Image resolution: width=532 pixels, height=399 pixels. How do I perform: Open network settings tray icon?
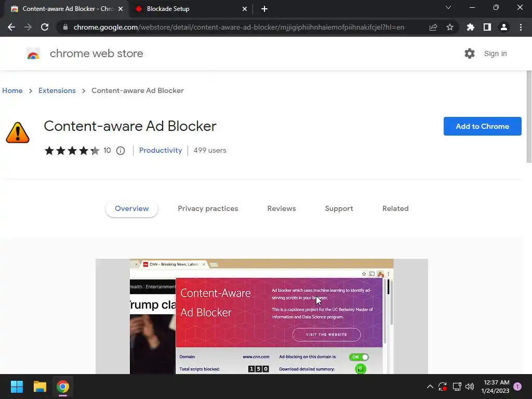(457, 387)
